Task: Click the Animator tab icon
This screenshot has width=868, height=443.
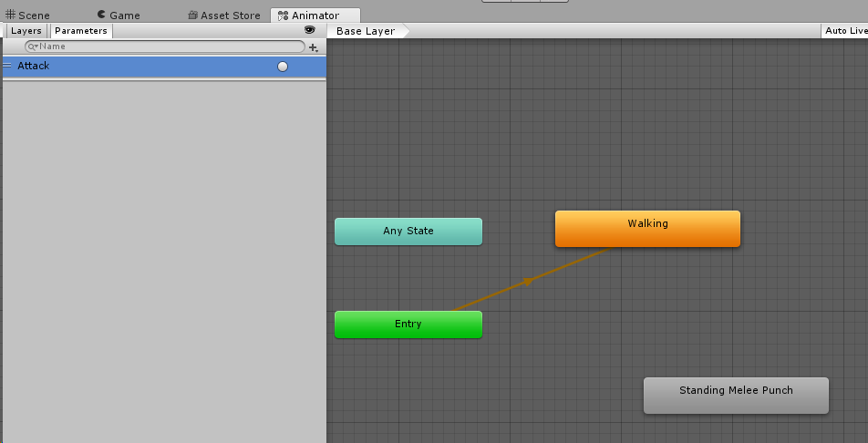Action: [283, 16]
